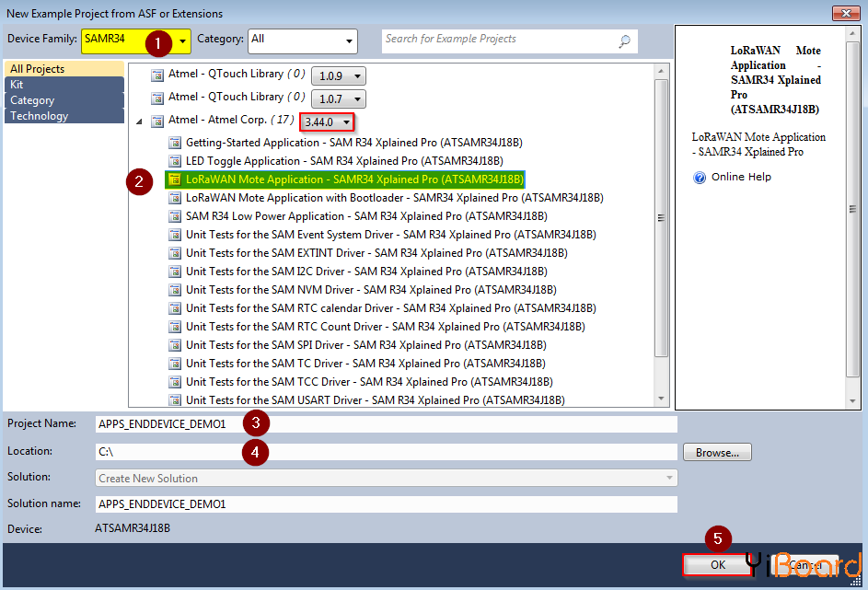Click the OK button
The image size is (868, 590).
717,564
